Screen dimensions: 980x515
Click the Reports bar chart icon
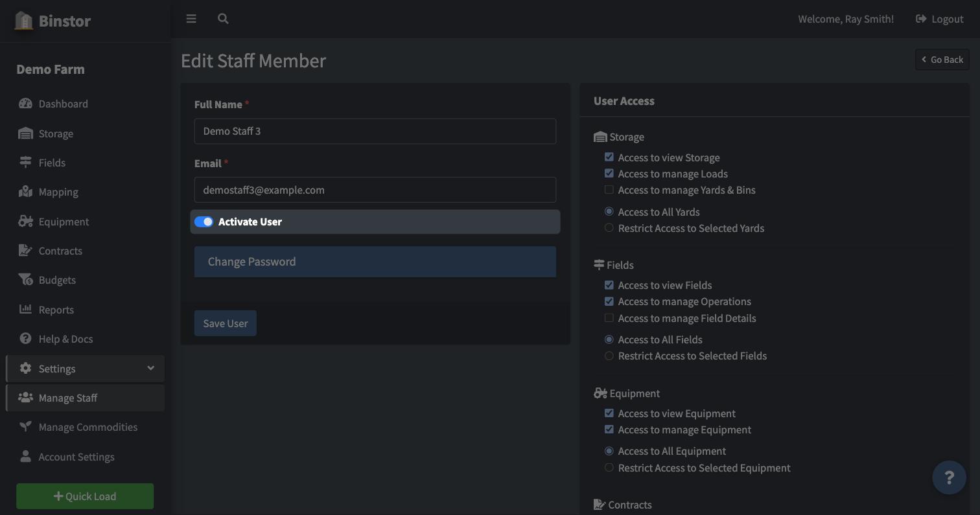pos(25,309)
